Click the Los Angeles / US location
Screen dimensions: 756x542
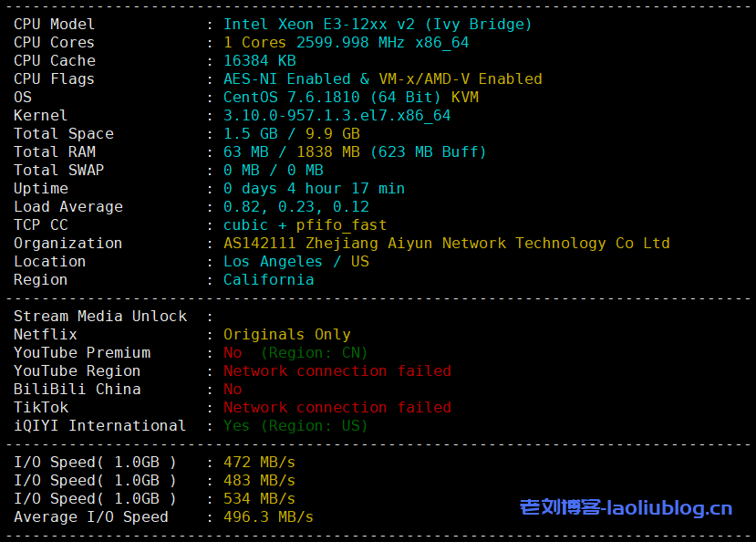(295, 262)
